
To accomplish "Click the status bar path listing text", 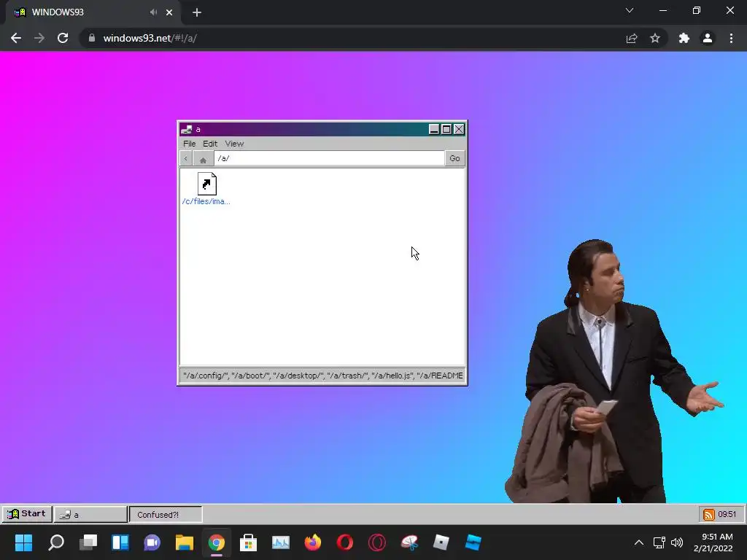I will click(x=322, y=376).
